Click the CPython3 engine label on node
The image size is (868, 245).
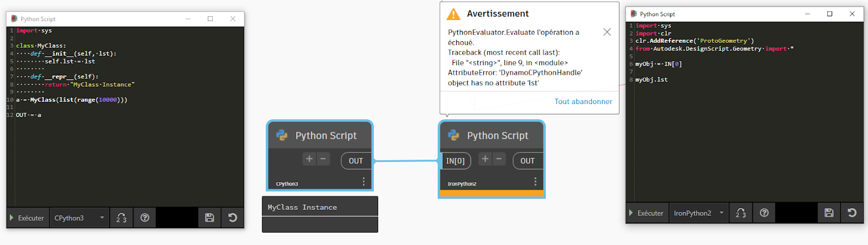[287, 184]
